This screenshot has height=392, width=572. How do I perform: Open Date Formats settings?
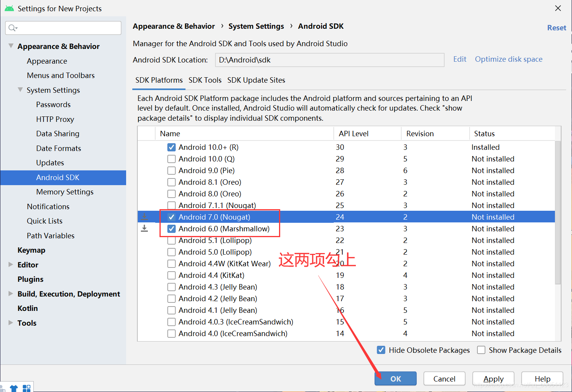click(x=59, y=148)
